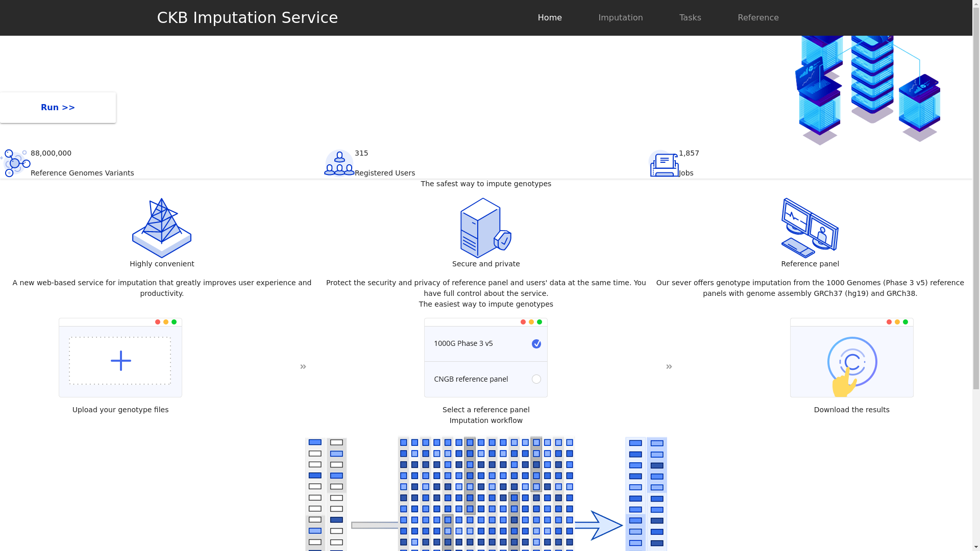The image size is (980, 551).
Task: Click the Registered Users people icon
Action: pyautogui.click(x=339, y=163)
